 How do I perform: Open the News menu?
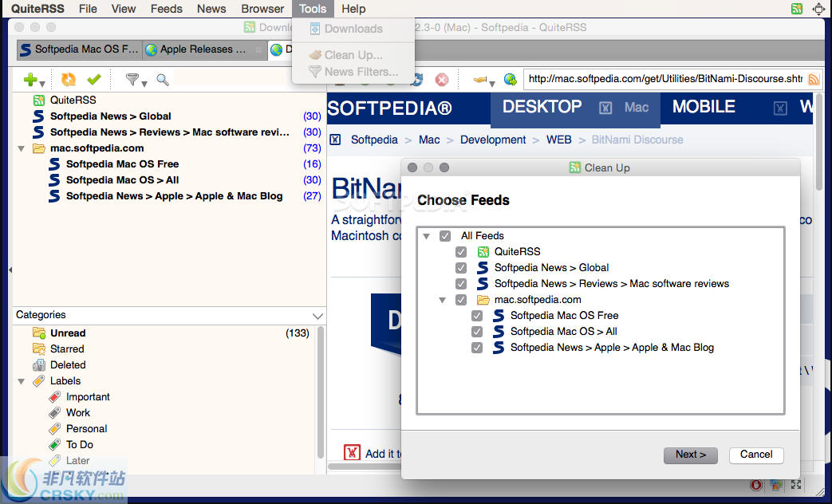211,9
